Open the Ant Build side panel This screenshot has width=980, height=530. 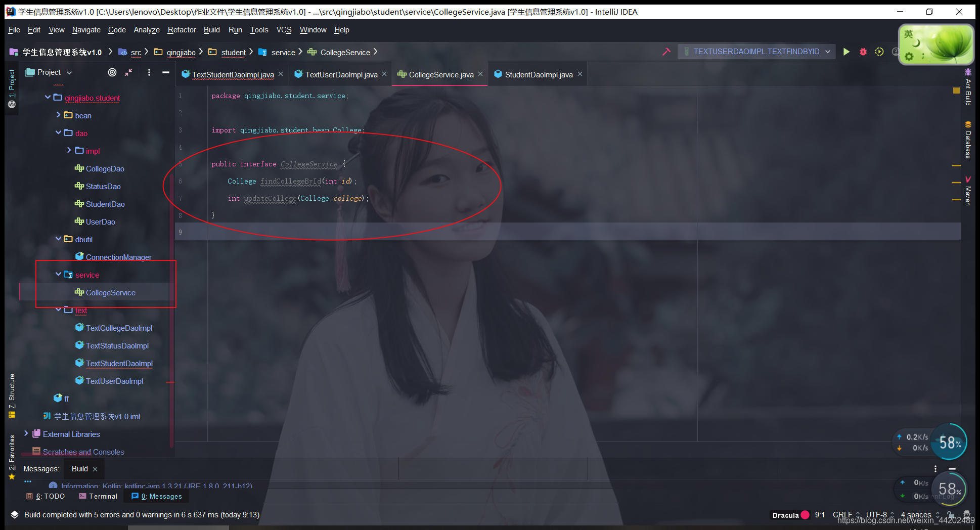click(x=968, y=87)
